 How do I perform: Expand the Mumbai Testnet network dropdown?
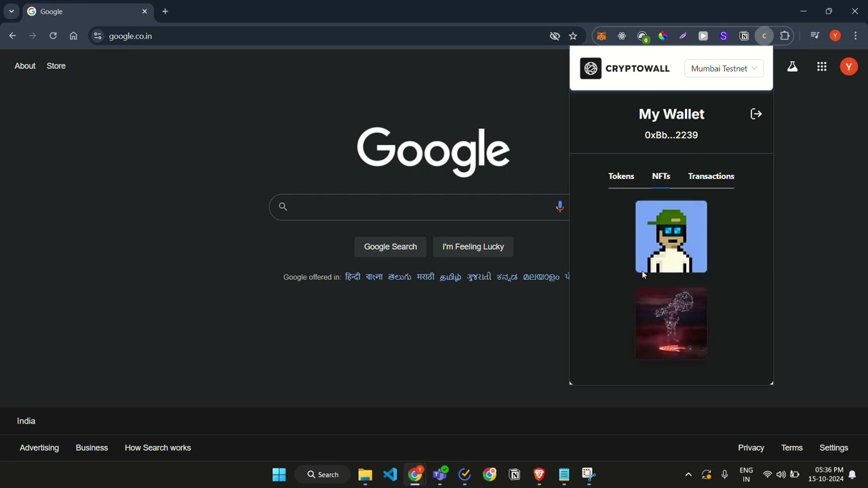coord(724,68)
